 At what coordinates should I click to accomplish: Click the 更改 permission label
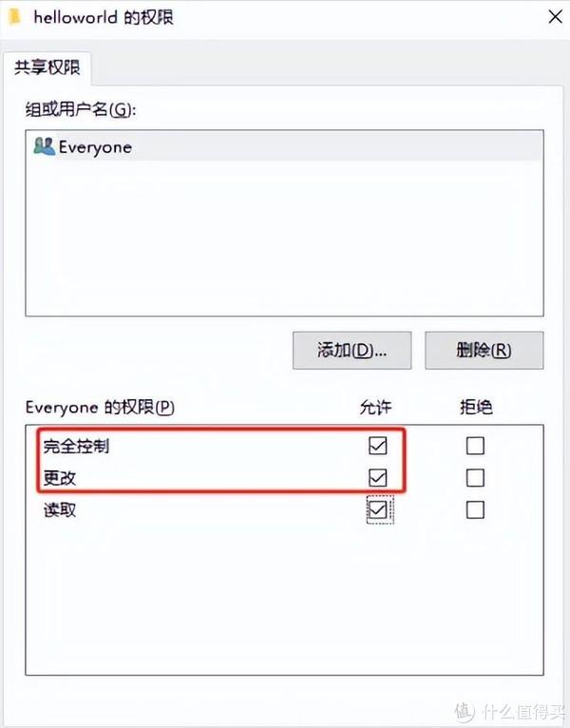coord(60,478)
